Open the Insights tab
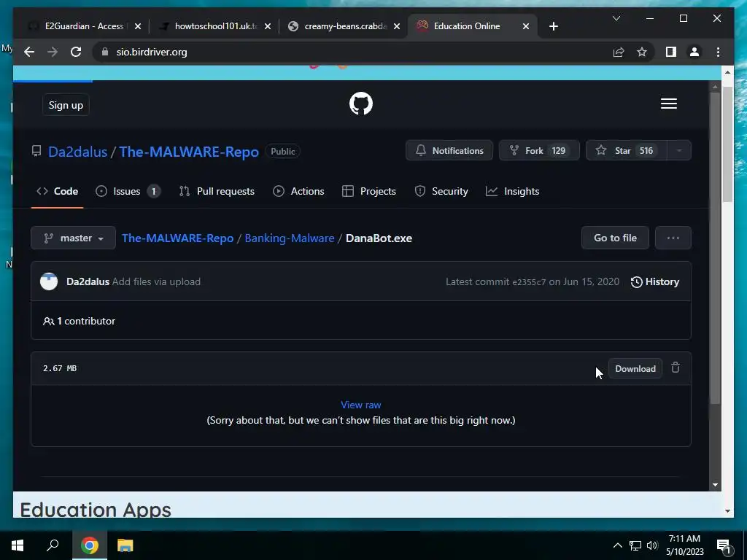Viewport: 747px width, 560px height. point(513,191)
